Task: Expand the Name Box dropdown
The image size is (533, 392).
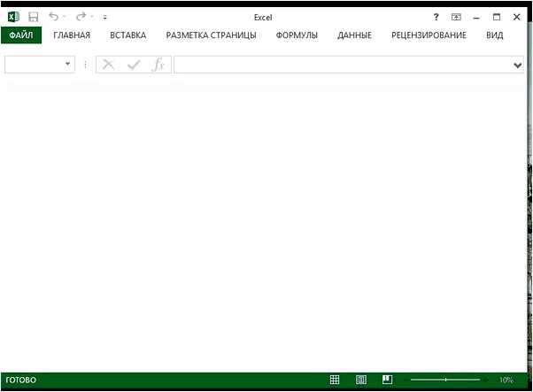Action: pos(68,64)
